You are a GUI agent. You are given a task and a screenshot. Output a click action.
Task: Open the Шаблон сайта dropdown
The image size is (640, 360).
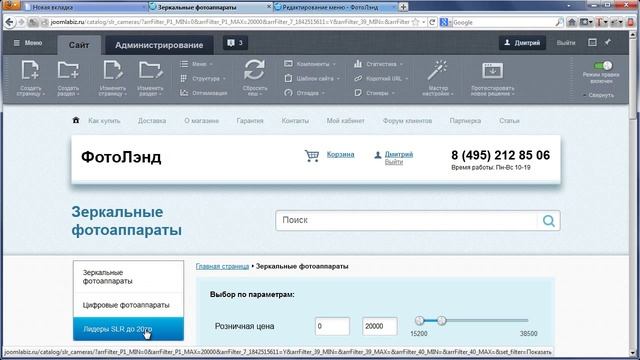(312, 78)
